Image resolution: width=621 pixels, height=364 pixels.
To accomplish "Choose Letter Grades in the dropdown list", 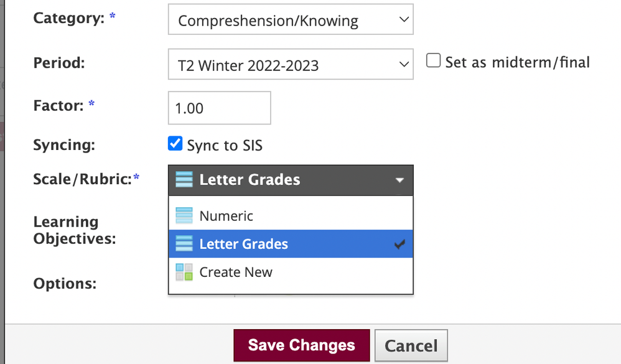I will pos(243,244).
